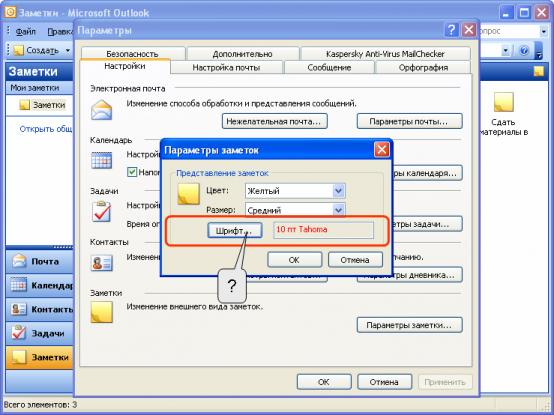The width and height of the screenshot is (554, 415).
Task: Confirm Параметры заметок dialog with OK
Action: tap(294, 260)
